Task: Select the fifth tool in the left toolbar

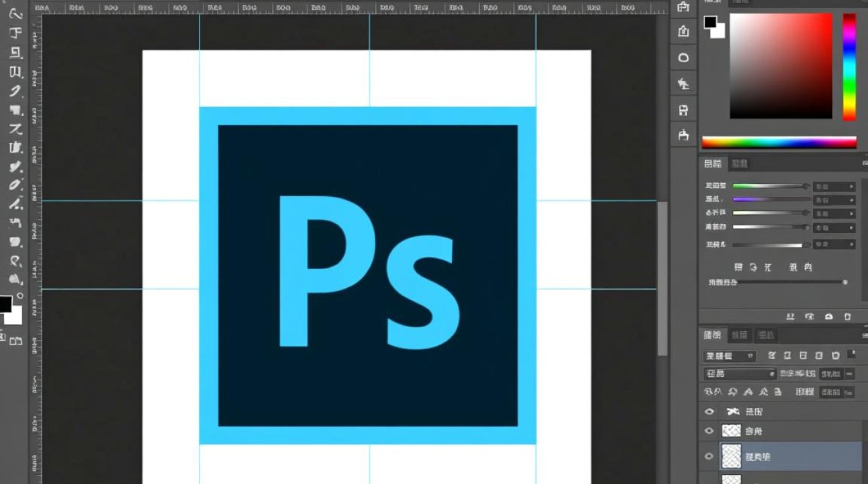Action: pyautogui.click(x=16, y=91)
